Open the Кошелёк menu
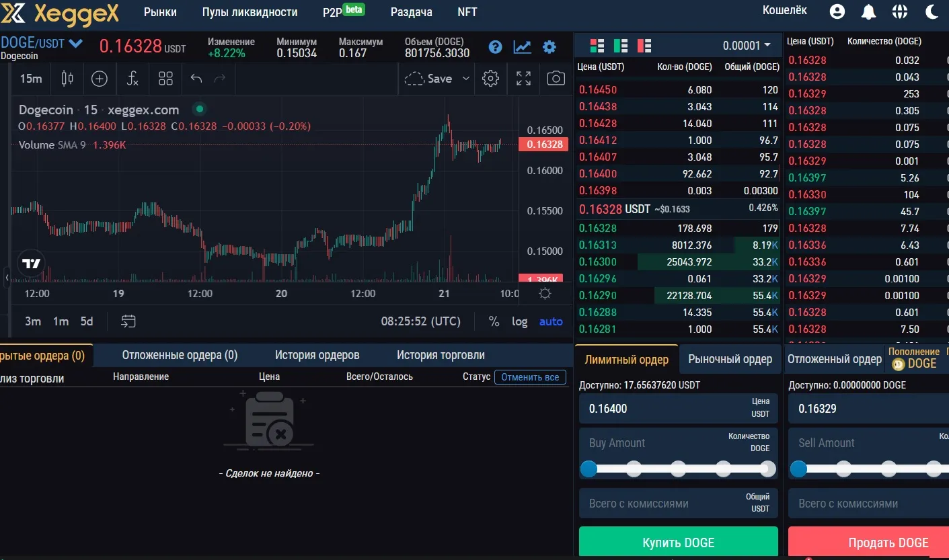Viewport: 949px width, 560px height. (785, 11)
